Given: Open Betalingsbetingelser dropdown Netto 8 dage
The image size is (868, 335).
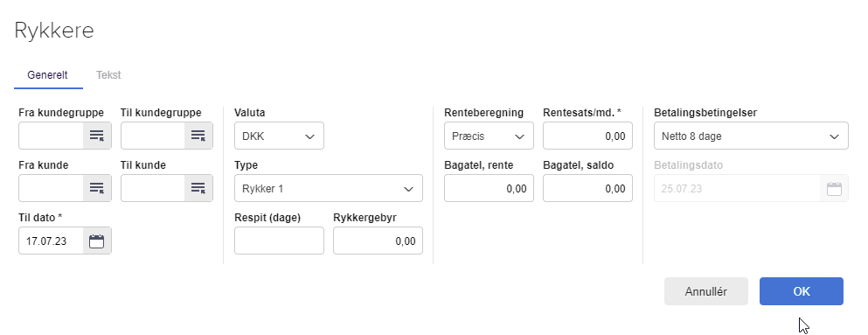Looking at the screenshot, I should 751,136.
